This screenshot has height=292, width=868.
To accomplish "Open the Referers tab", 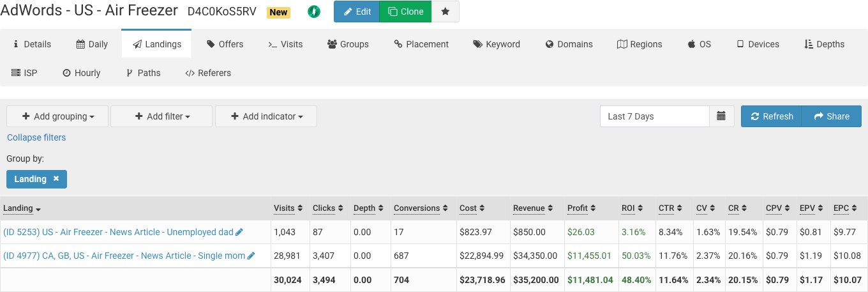I will coord(208,73).
